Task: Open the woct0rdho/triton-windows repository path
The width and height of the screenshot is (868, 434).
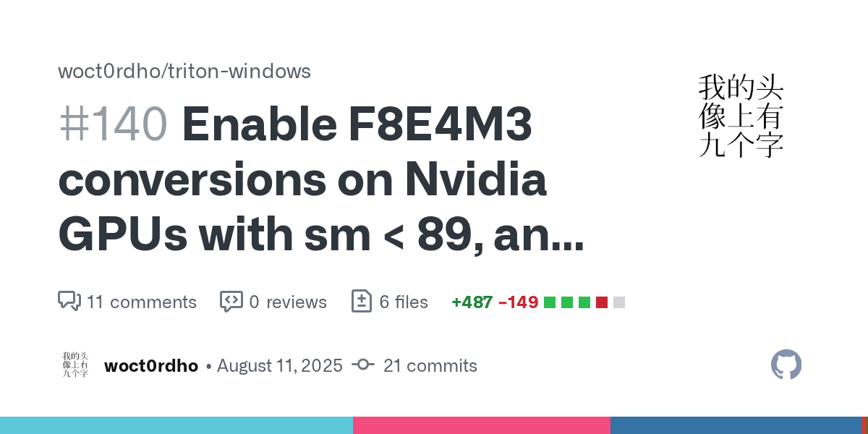Action: tap(184, 71)
